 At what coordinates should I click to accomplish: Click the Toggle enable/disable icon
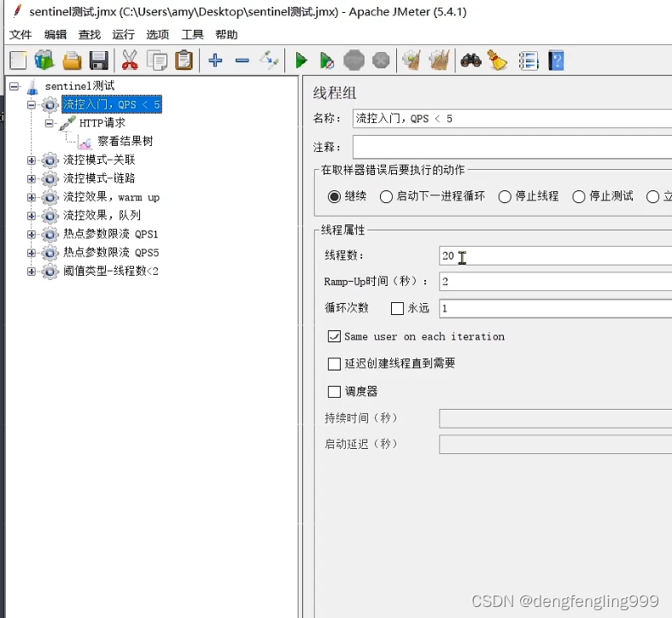pyautogui.click(x=270, y=61)
